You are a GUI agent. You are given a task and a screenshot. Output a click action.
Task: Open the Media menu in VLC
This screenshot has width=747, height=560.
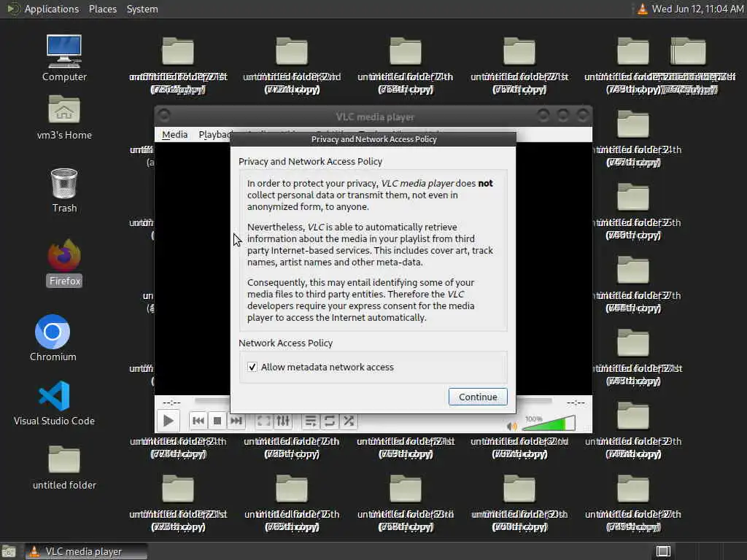tap(174, 135)
